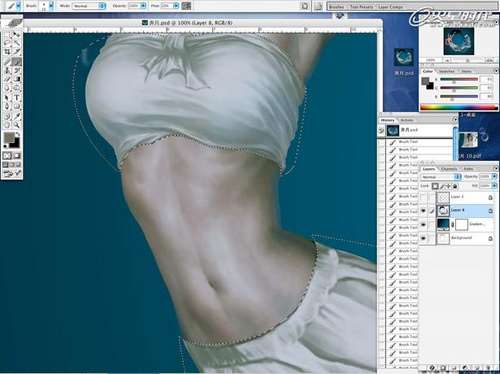500x374 pixels.
Task: Select the Layer 8 row
Action: point(457,211)
